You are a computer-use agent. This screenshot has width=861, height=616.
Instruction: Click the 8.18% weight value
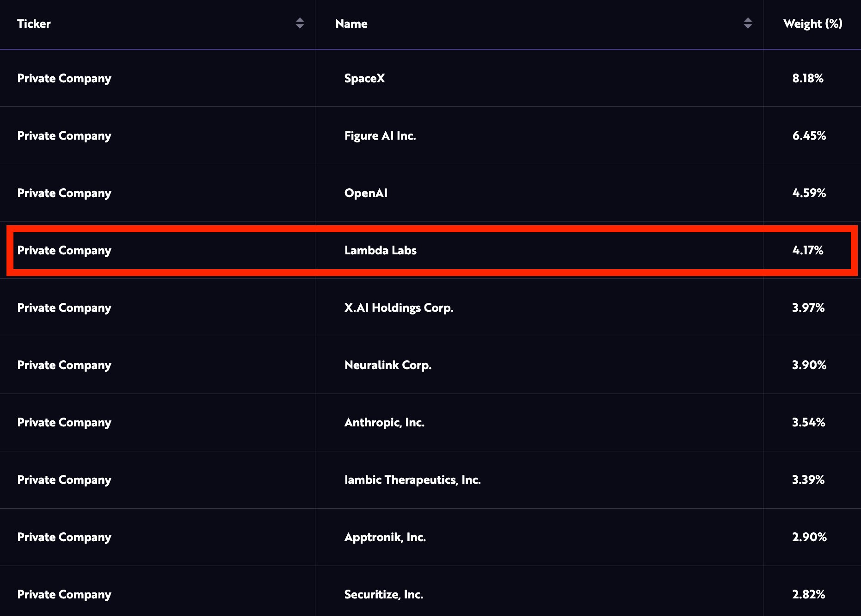(x=808, y=78)
